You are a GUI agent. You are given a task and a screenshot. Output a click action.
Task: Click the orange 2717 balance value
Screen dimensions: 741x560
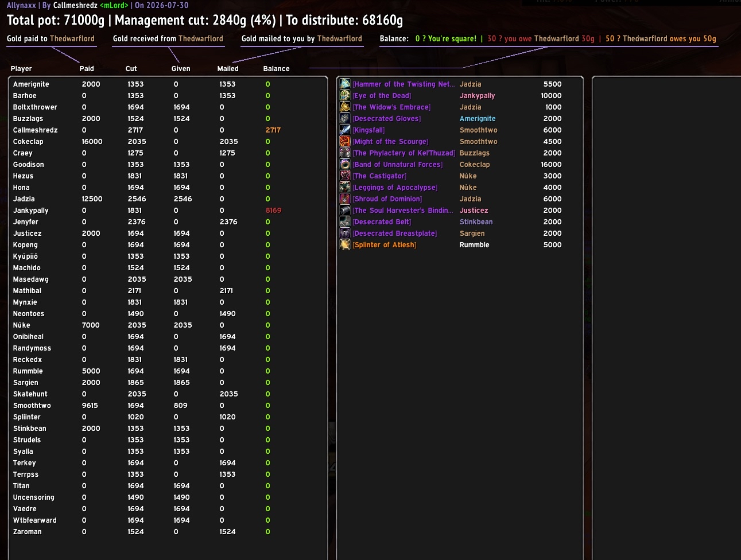(273, 130)
